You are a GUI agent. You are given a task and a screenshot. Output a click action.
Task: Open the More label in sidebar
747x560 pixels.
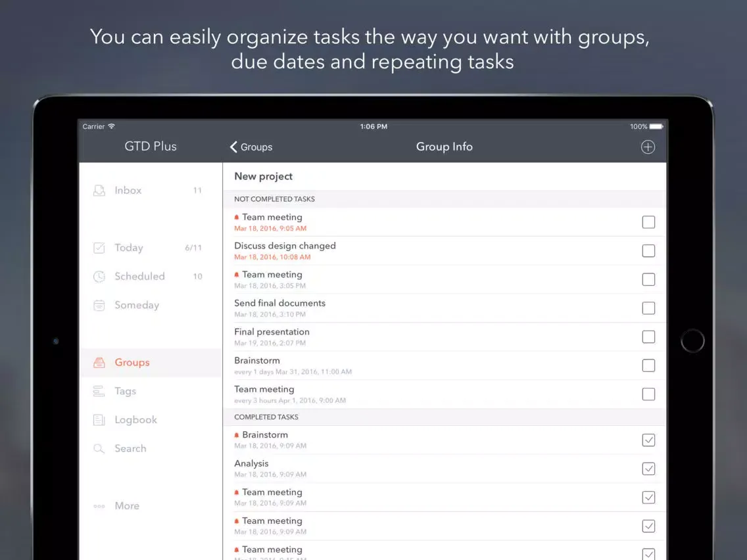pyautogui.click(x=127, y=505)
